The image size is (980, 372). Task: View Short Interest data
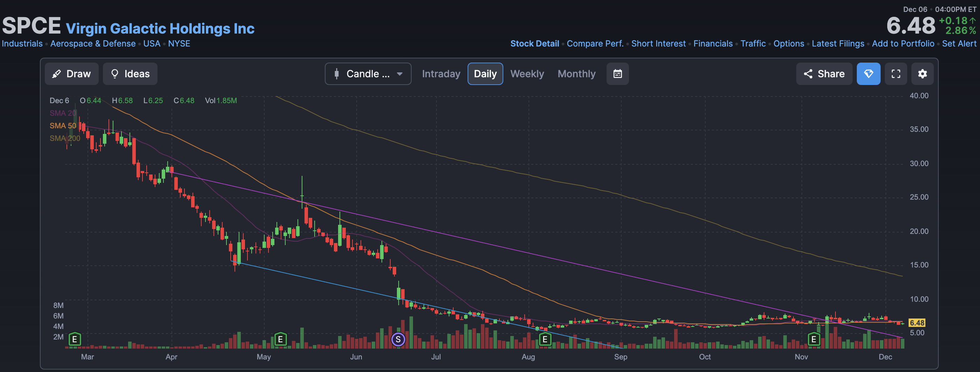[658, 44]
